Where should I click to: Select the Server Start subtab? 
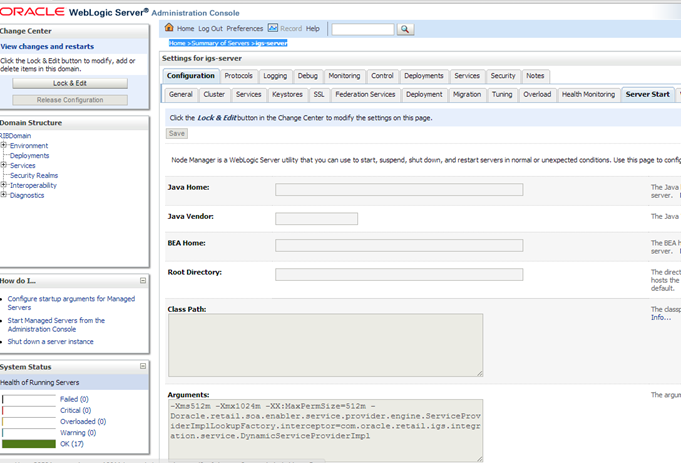647,94
